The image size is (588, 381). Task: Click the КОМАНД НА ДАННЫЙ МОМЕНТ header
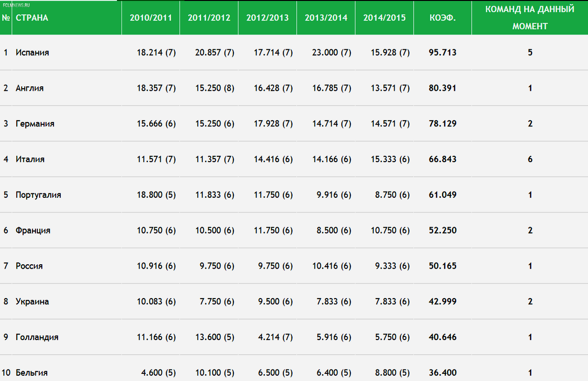pos(529,18)
